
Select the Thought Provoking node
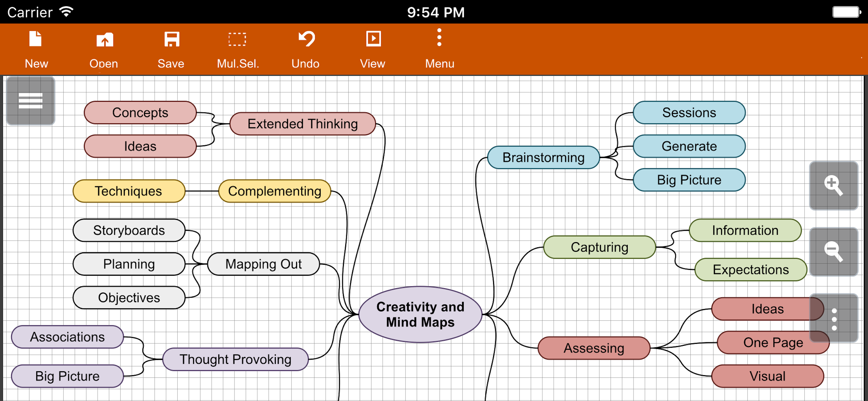coord(235,359)
